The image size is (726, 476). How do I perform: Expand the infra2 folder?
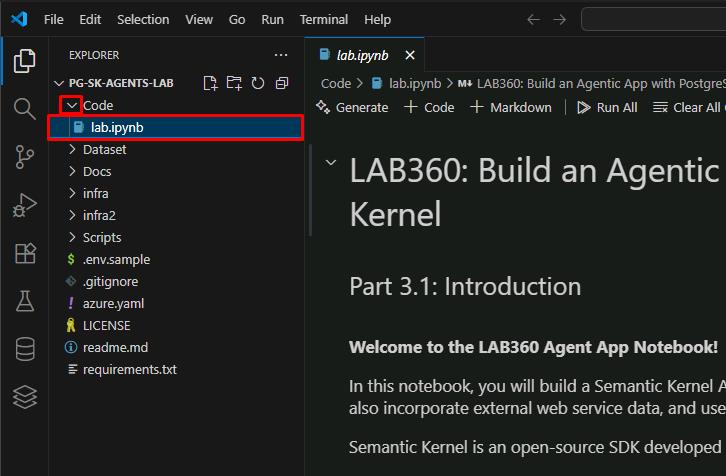98,215
